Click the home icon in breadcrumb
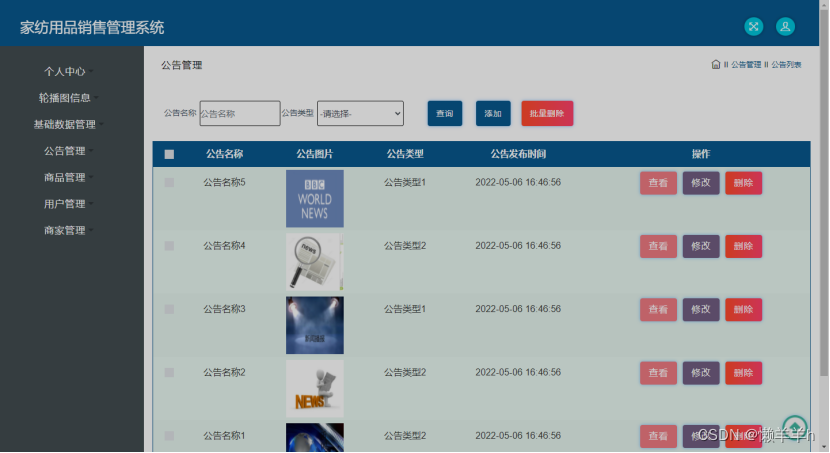The image size is (830, 453). point(716,65)
